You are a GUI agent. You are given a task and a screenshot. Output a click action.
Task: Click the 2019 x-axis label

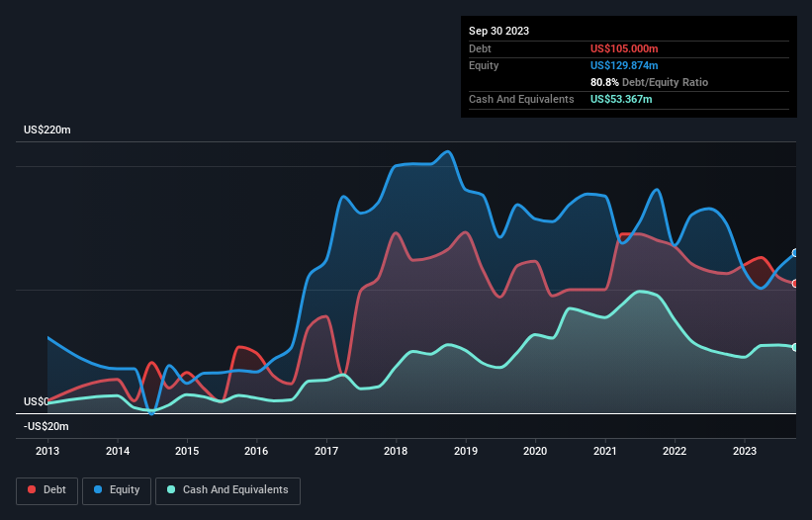[466, 451]
